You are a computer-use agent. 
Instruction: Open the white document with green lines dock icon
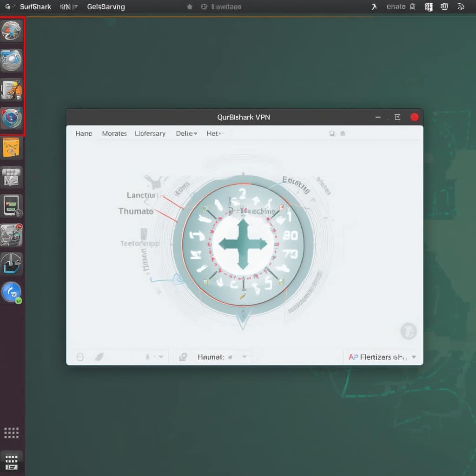(x=12, y=206)
